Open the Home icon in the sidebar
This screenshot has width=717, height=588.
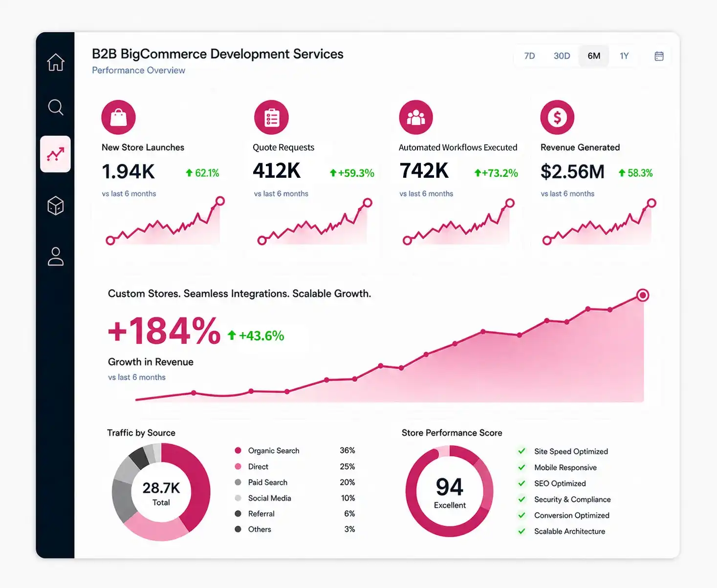click(56, 62)
